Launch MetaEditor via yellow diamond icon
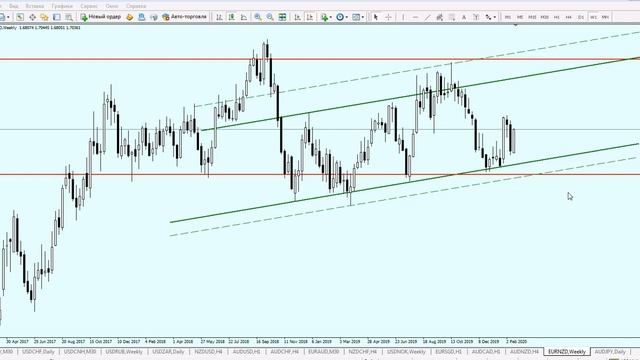This screenshot has height=360, width=640. (129, 17)
